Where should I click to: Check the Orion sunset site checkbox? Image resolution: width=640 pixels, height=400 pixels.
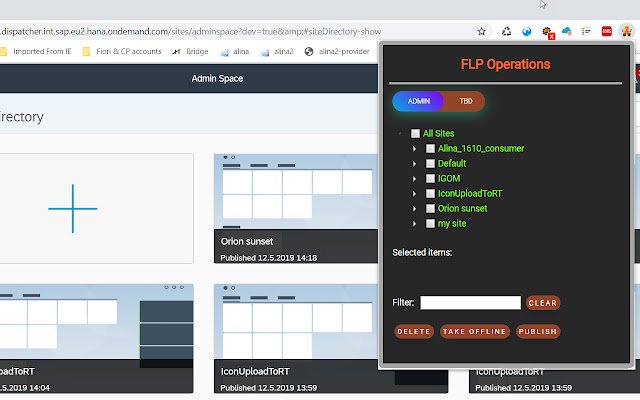coord(430,209)
